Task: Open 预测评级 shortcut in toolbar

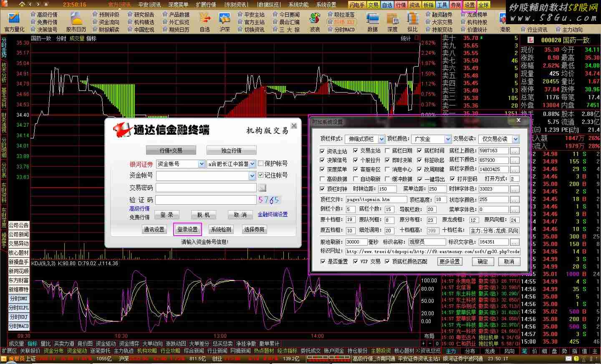Action: tap(106, 15)
